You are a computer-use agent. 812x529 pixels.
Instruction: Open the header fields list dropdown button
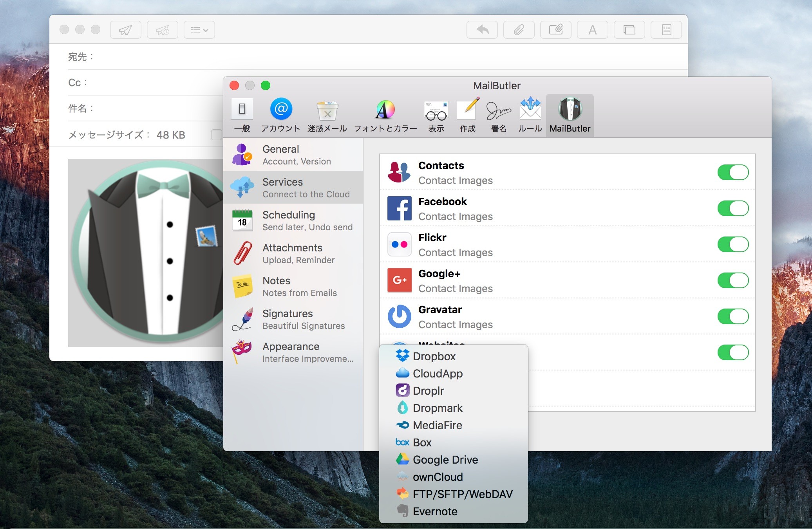199,30
